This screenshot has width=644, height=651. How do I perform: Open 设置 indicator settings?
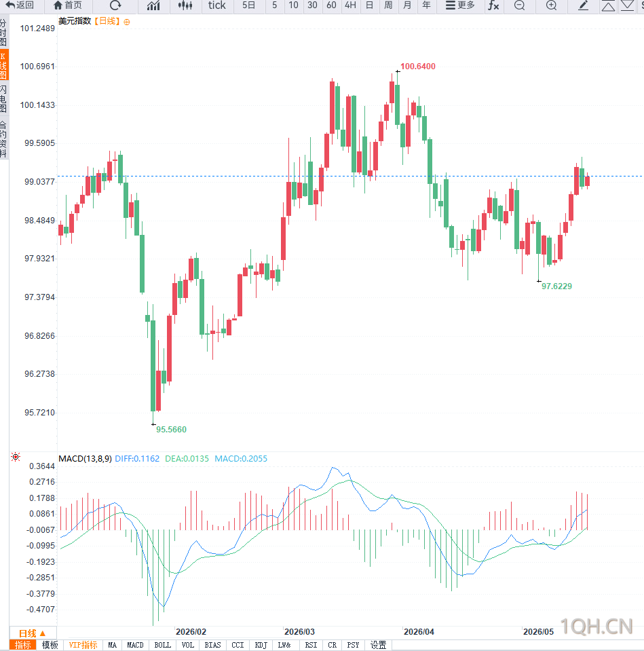click(379, 645)
